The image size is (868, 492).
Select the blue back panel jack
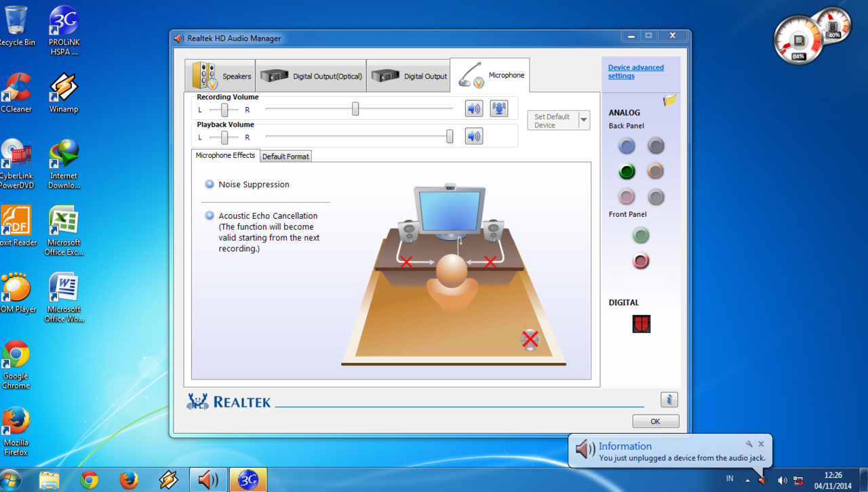click(x=627, y=146)
